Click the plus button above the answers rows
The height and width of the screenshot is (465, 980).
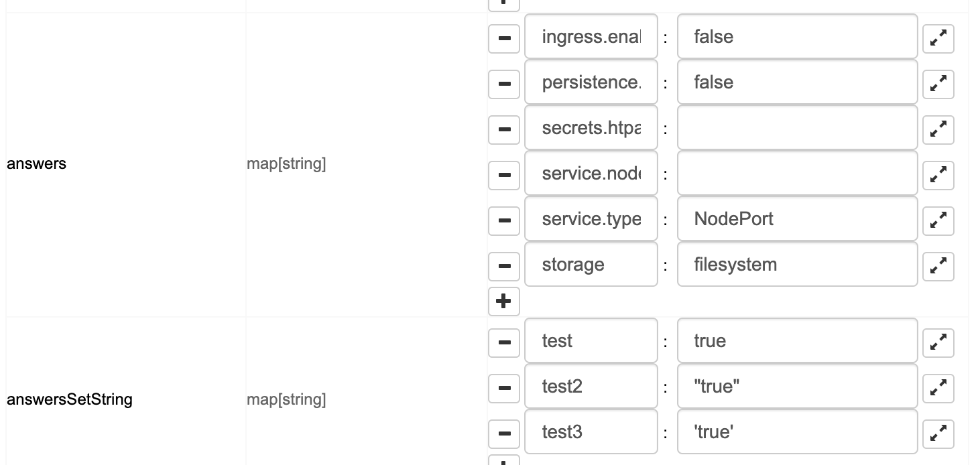click(503, 3)
